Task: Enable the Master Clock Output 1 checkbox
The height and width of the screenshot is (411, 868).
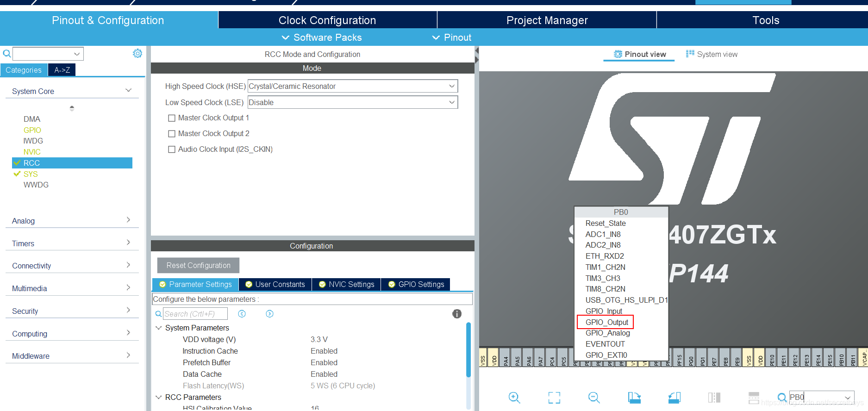Action: [x=172, y=118]
